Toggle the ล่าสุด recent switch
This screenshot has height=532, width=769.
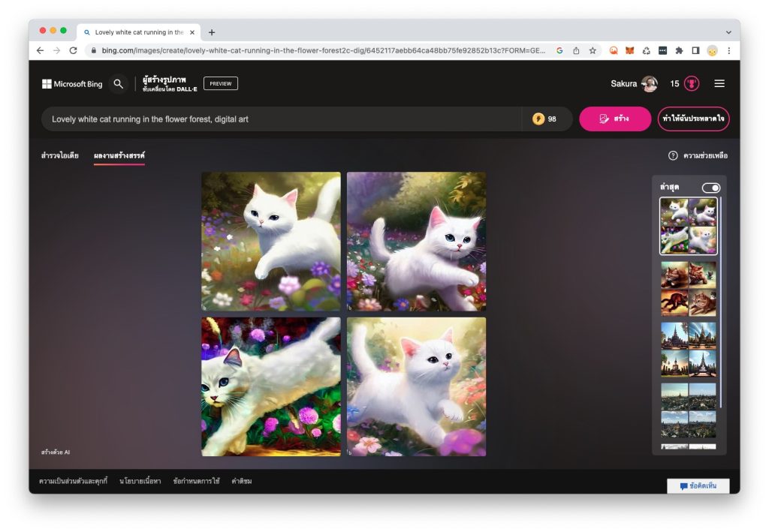click(709, 188)
